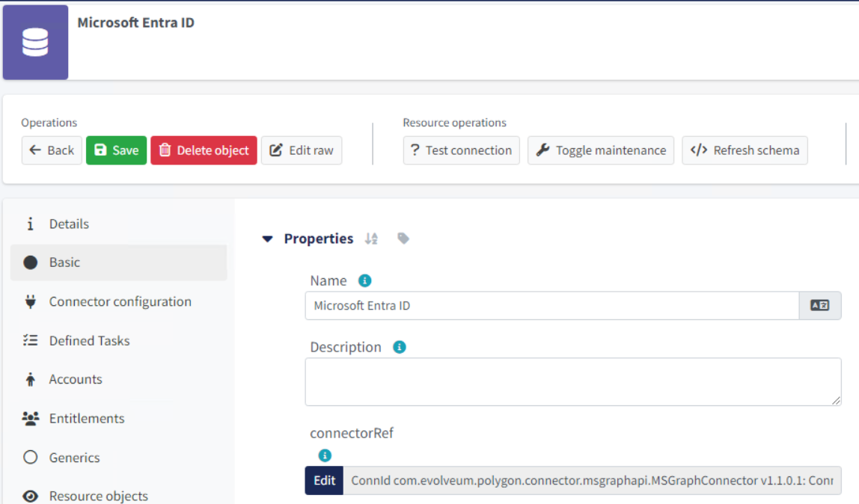The width and height of the screenshot is (859, 504).
Task: Show info for connectorRef
Action: pos(325,455)
